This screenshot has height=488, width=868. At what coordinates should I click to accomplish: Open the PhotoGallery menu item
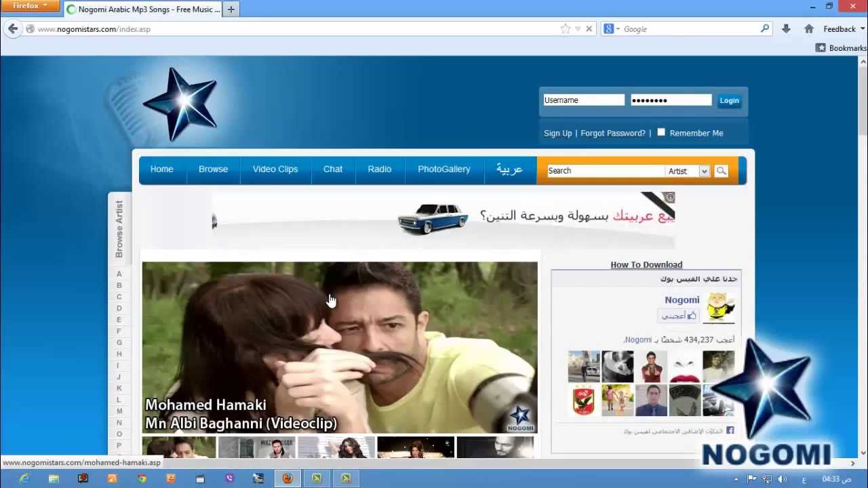(x=444, y=169)
